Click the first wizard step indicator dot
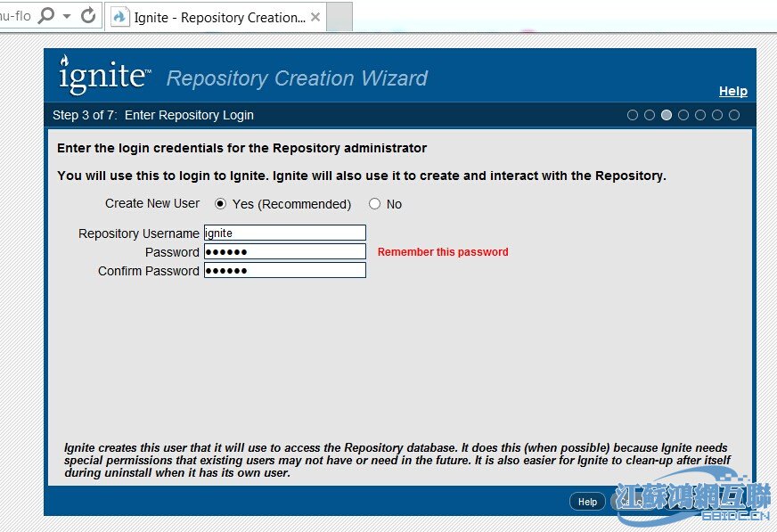 pyautogui.click(x=633, y=116)
